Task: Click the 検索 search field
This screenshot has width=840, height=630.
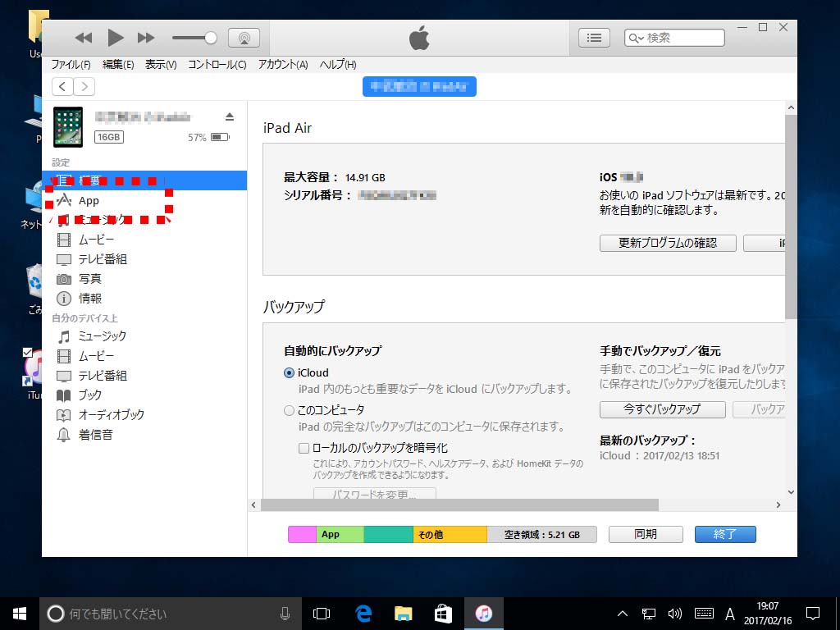Action: [682, 38]
